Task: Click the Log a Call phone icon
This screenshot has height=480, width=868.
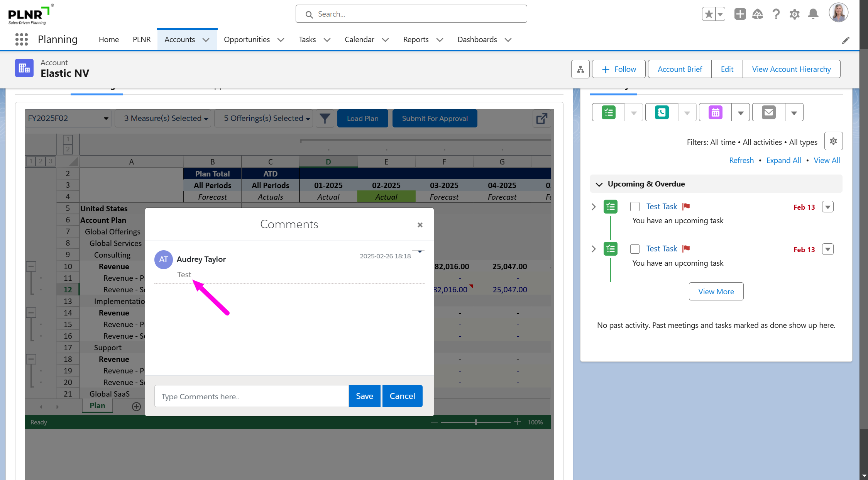Action: [662, 112]
